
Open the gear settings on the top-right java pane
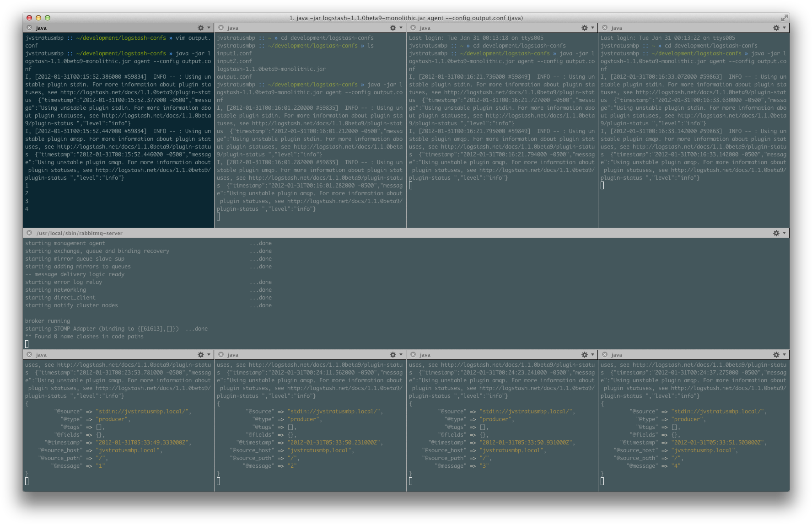click(775, 27)
